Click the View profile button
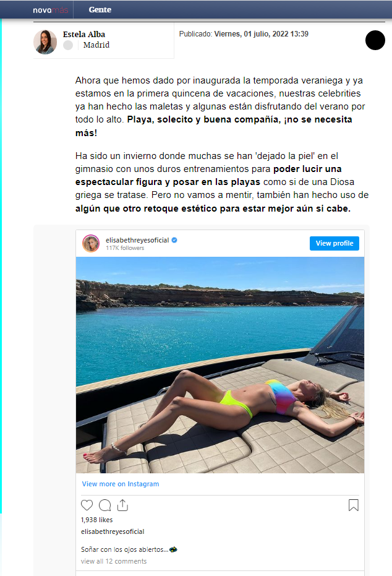 tap(334, 243)
